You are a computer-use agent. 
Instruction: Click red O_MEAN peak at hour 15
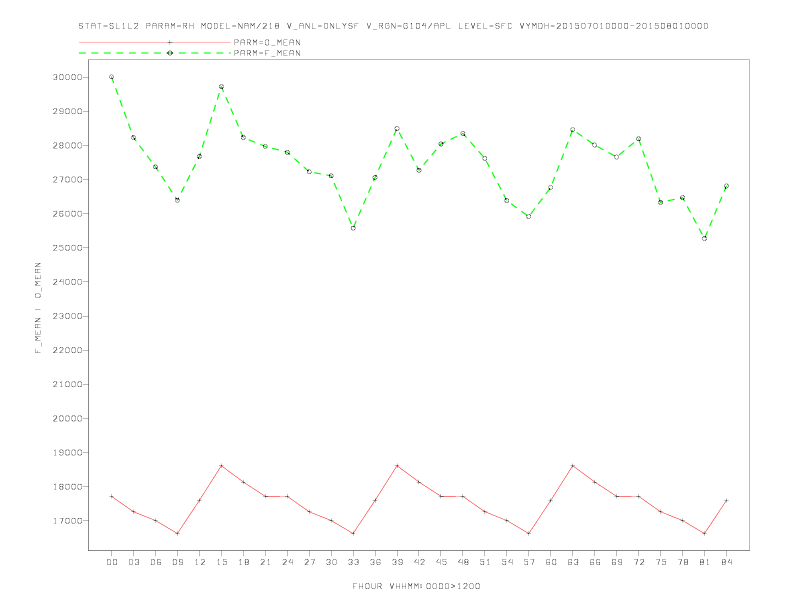(x=221, y=466)
